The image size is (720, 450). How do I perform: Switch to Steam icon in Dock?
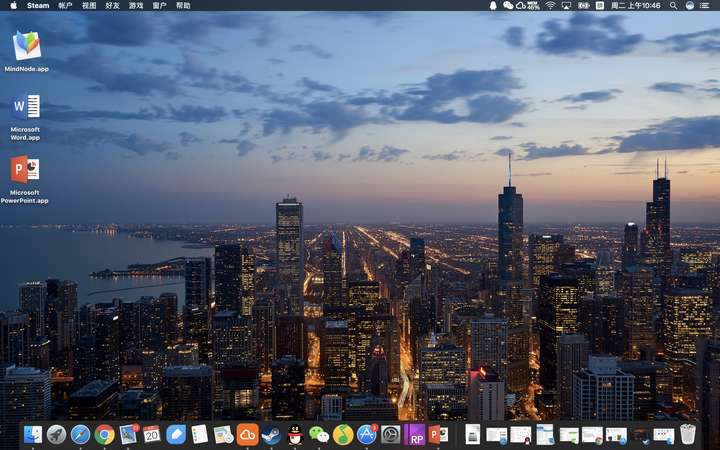click(271, 434)
